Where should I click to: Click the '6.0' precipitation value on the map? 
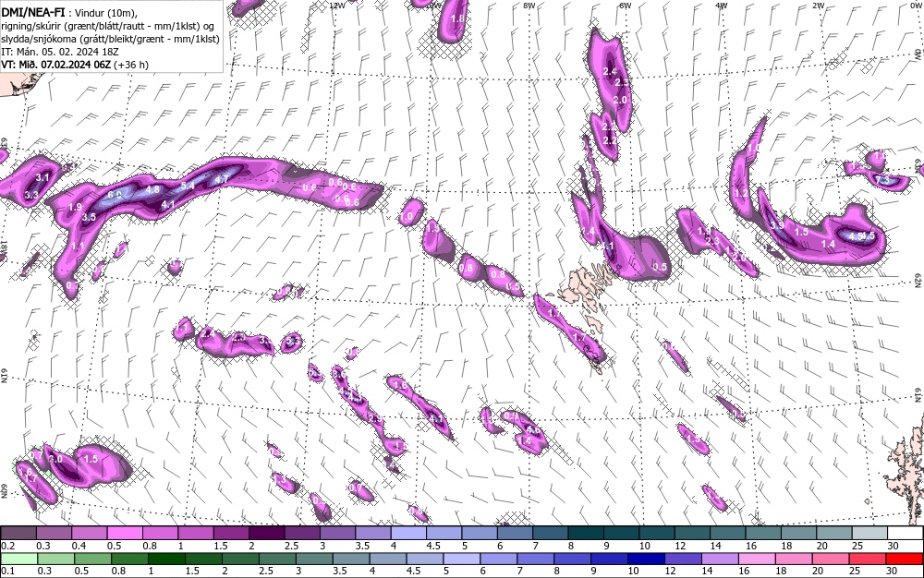[x=115, y=195]
